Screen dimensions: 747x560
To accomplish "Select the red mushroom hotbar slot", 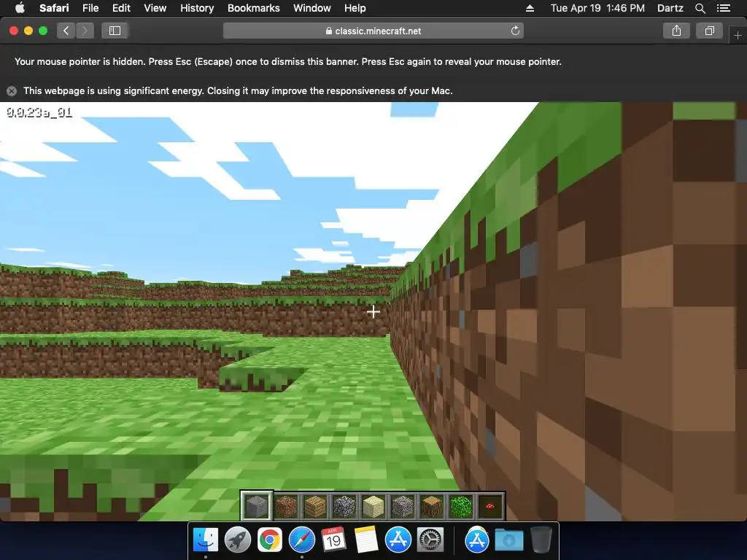I will coord(490,506).
